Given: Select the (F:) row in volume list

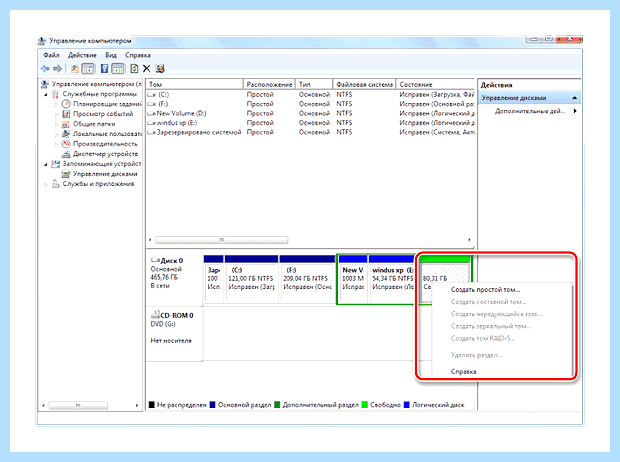Looking at the screenshot, I should tap(310, 104).
